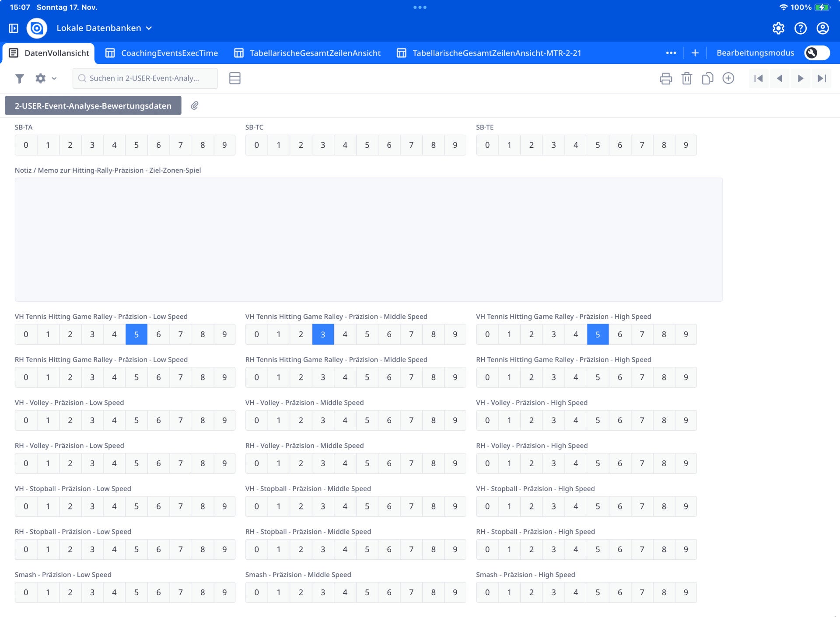Open the attachment paperclip icon
This screenshot has width=840, height=617.
[x=195, y=105]
